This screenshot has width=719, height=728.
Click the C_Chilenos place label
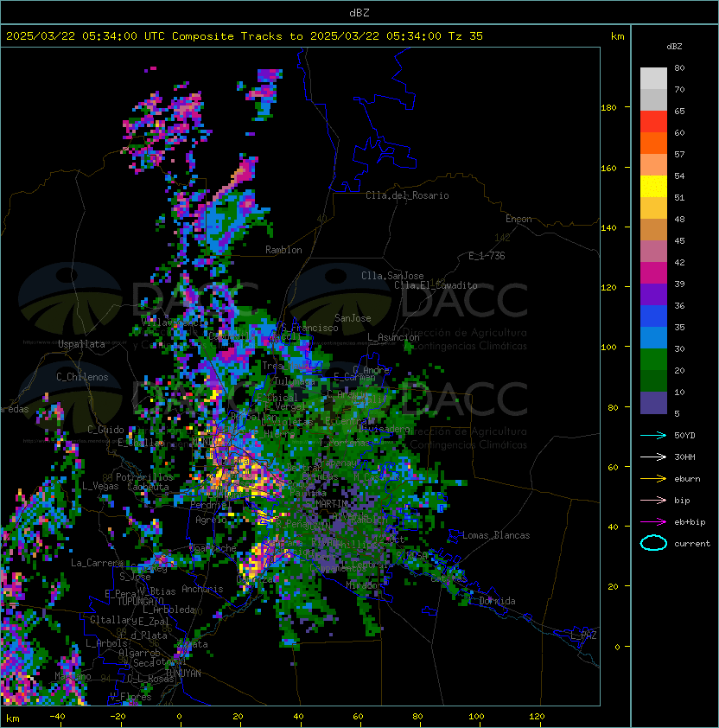tap(82, 377)
